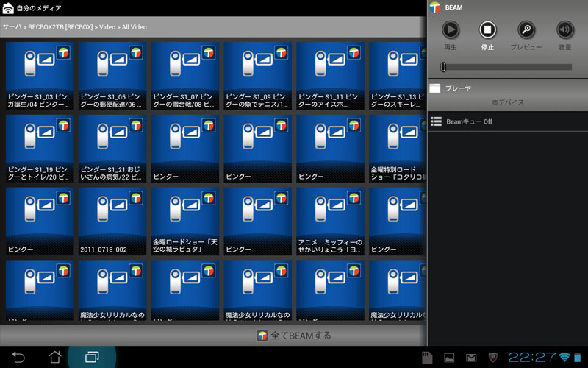The height and width of the screenshot is (368, 588).
Task: Open the clock in the system tray
Action: 531,357
